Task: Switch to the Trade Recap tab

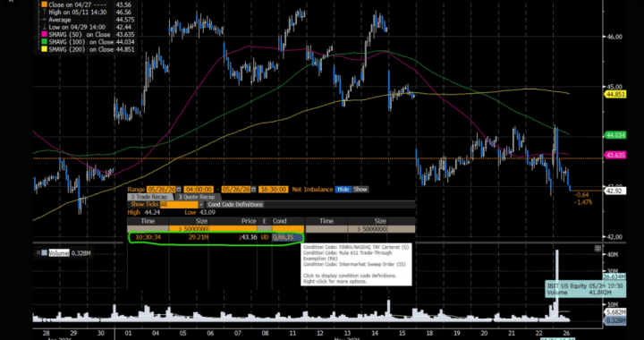Action: pos(150,197)
